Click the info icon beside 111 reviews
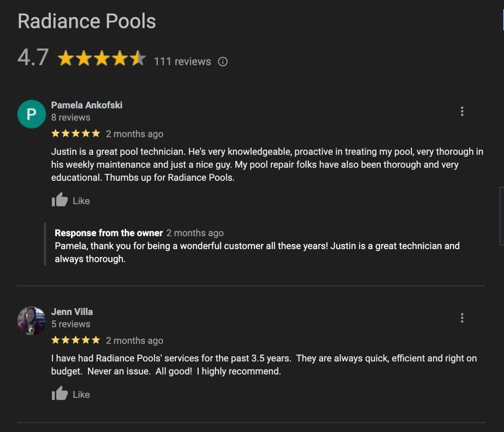The image size is (504, 432). 223,61
